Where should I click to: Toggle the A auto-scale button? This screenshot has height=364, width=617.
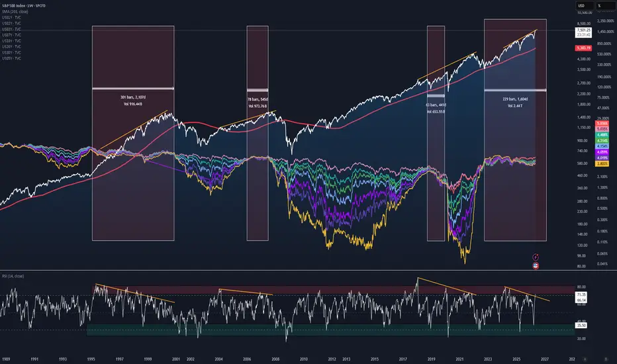click(x=585, y=359)
